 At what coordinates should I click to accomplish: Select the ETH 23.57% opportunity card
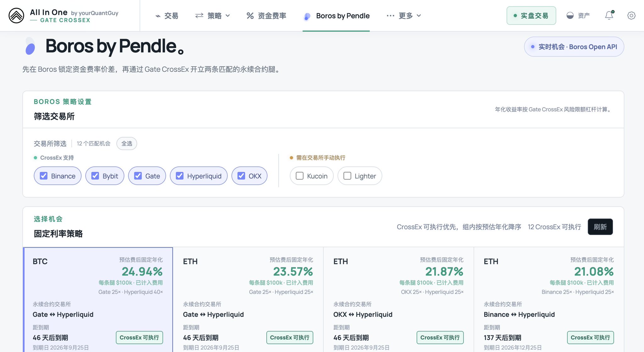248,299
